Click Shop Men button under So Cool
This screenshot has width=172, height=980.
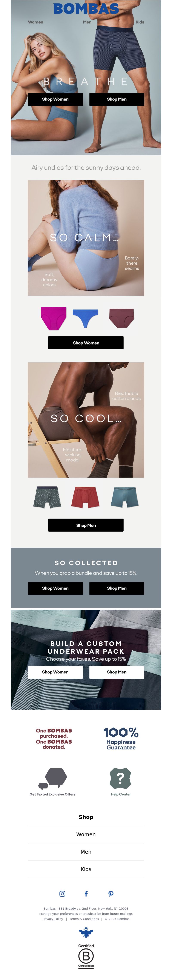coord(86,525)
